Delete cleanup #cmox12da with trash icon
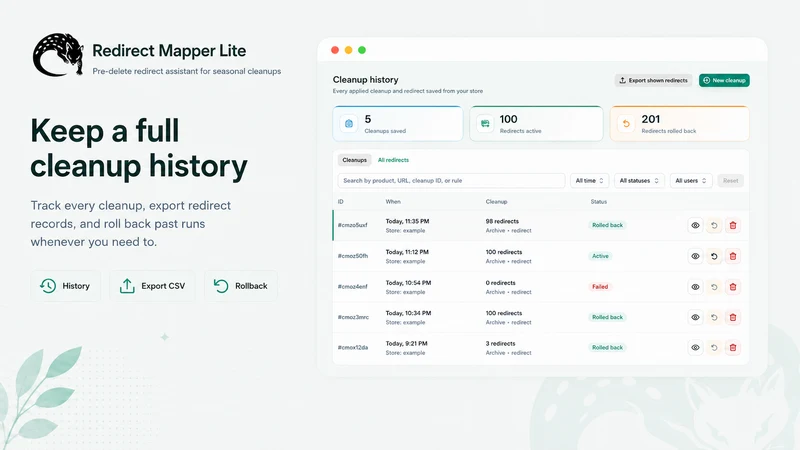Screen dimensions: 800x450 (x=733, y=347)
